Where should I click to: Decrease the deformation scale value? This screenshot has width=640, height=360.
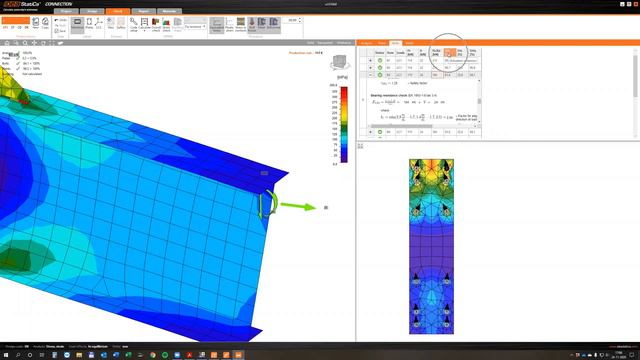300,21
